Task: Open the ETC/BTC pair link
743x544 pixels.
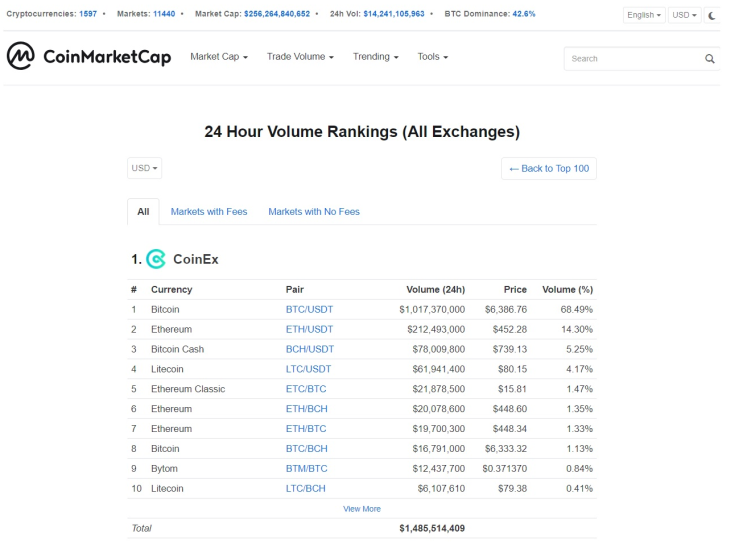Action: (306, 389)
